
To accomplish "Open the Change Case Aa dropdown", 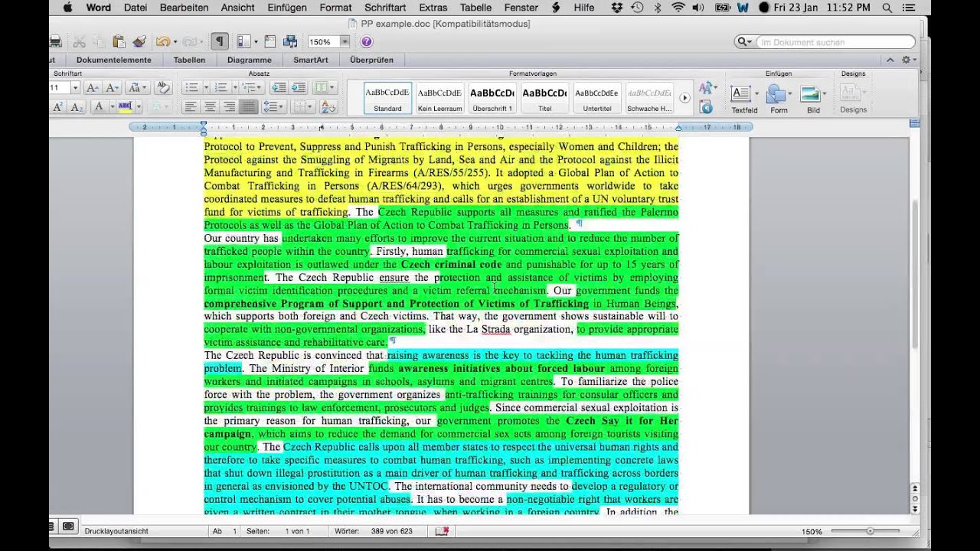I will (x=137, y=88).
